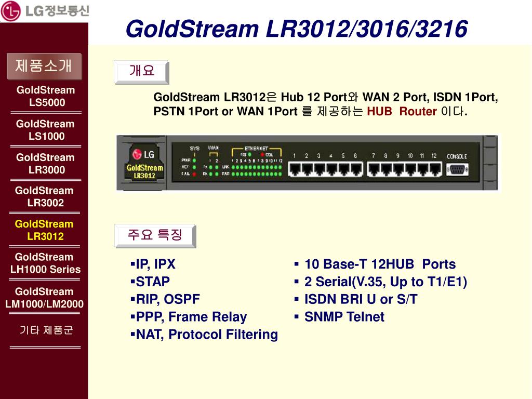Click the 'ISDN BRI U or S/T' line
This screenshot has width=532, height=399.
(356, 299)
